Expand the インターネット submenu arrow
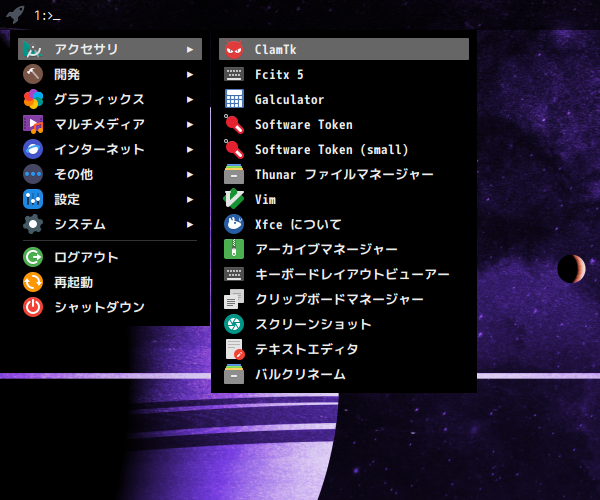 coord(190,150)
